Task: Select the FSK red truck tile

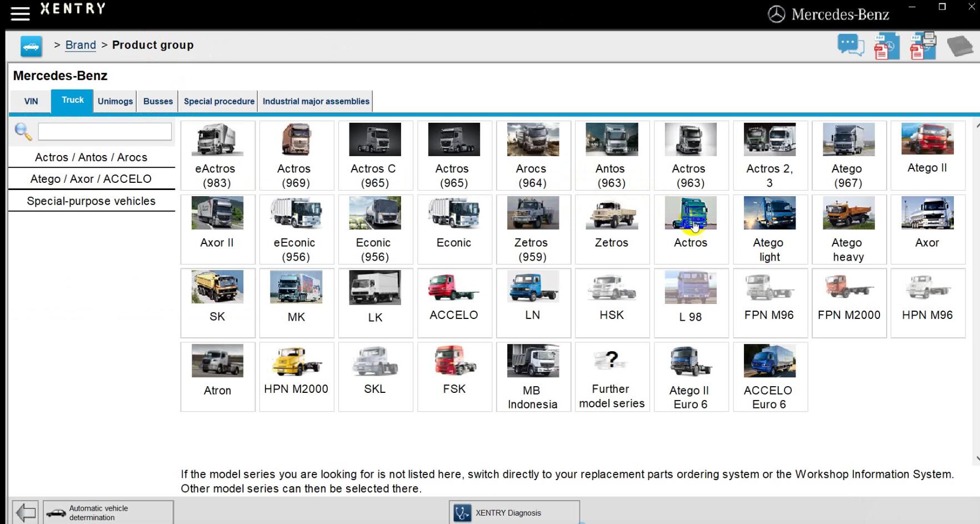Action: pyautogui.click(x=454, y=377)
